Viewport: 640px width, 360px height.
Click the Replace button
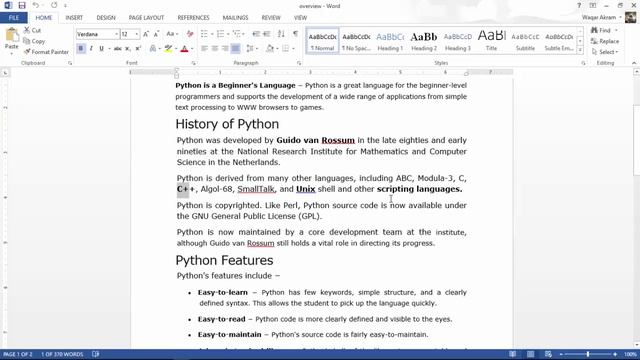605,41
